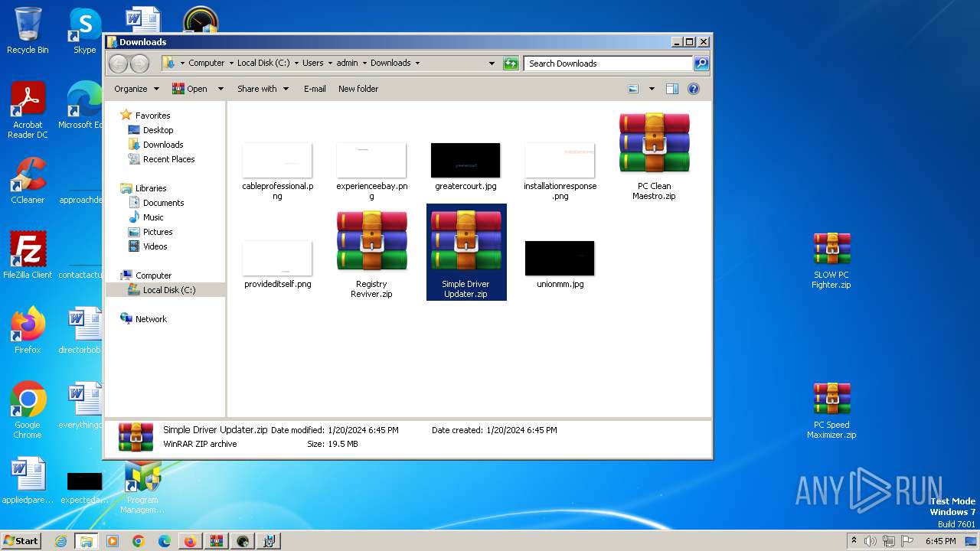Screen dimensions: 980x551
Task: Open Documents library in navigation pane
Action: click(x=164, y=203)
